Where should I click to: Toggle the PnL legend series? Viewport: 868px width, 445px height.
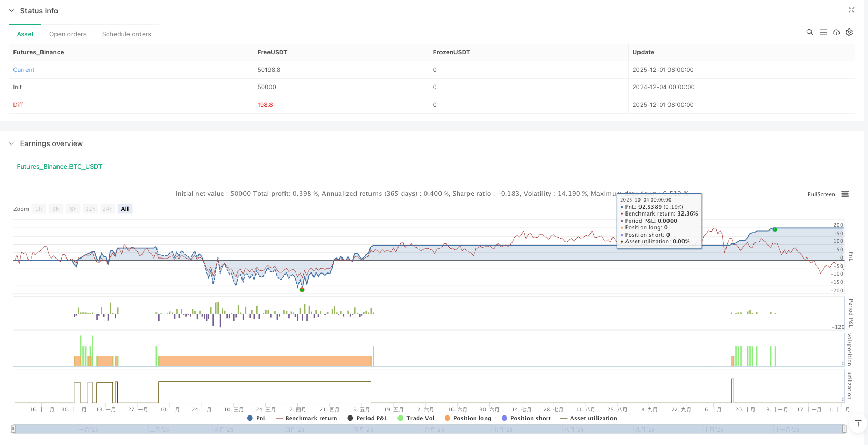click(x=257, y=418)
